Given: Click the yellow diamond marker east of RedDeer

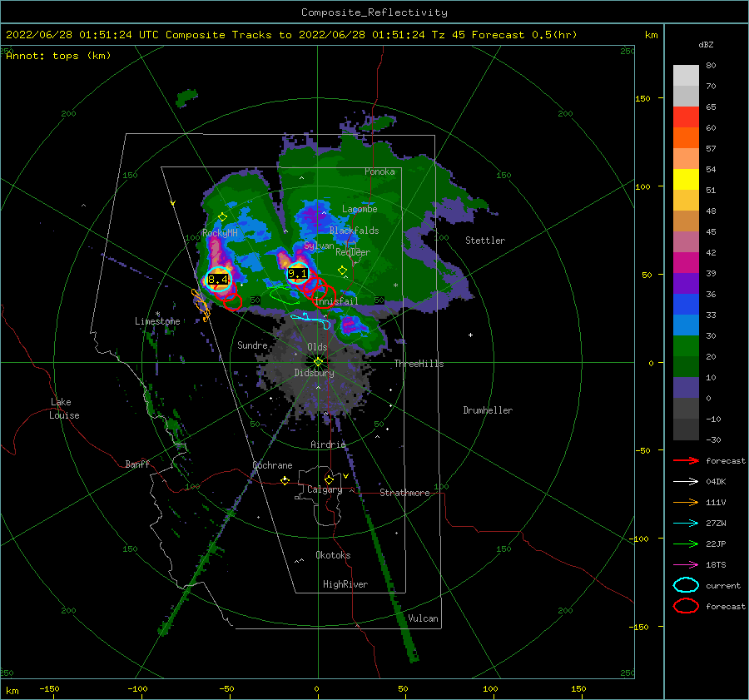Looking at the screenshot, I should tap(342, 270).
